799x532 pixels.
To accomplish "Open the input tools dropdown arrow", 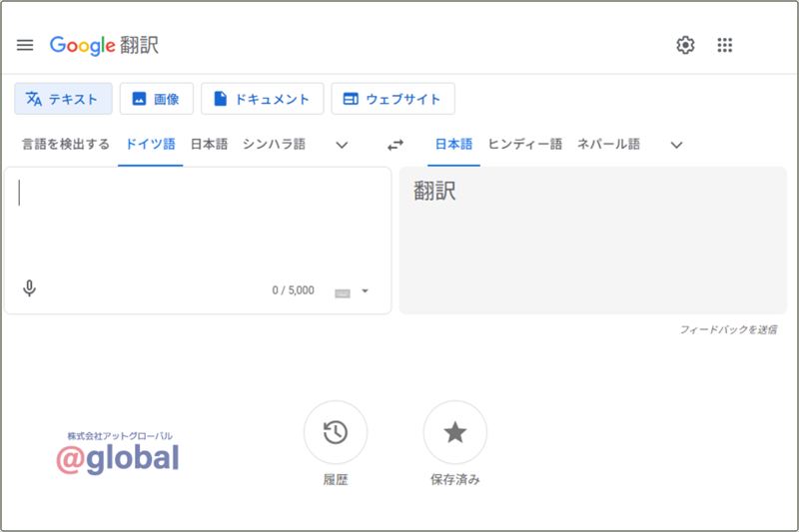I will pyautogui.click(x=365, y=291).
